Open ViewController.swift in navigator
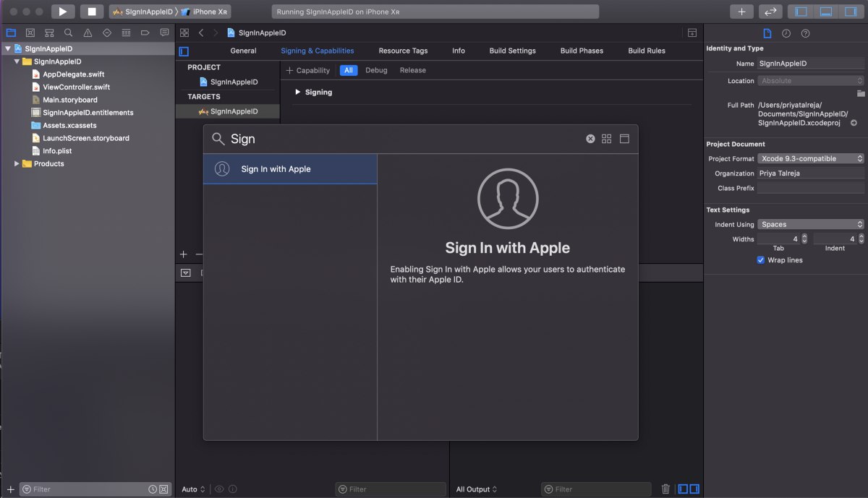Viewport: 868px width, 498px height. click(76, 87)
